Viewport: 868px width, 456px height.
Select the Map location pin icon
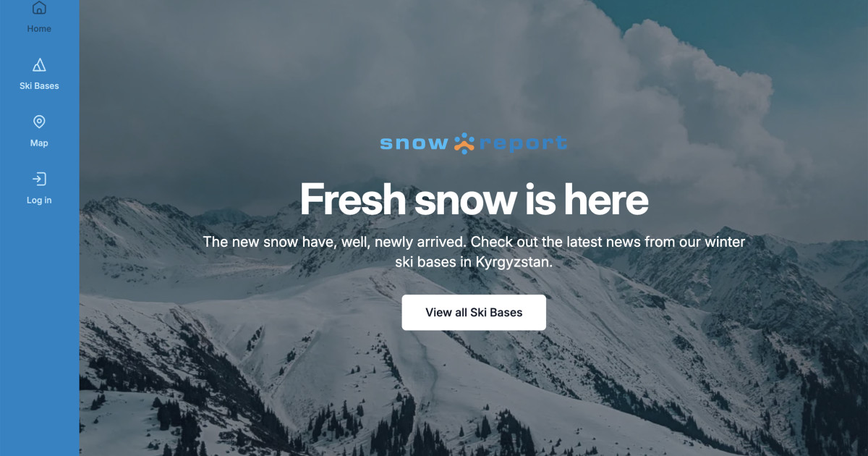pos(39,122)
